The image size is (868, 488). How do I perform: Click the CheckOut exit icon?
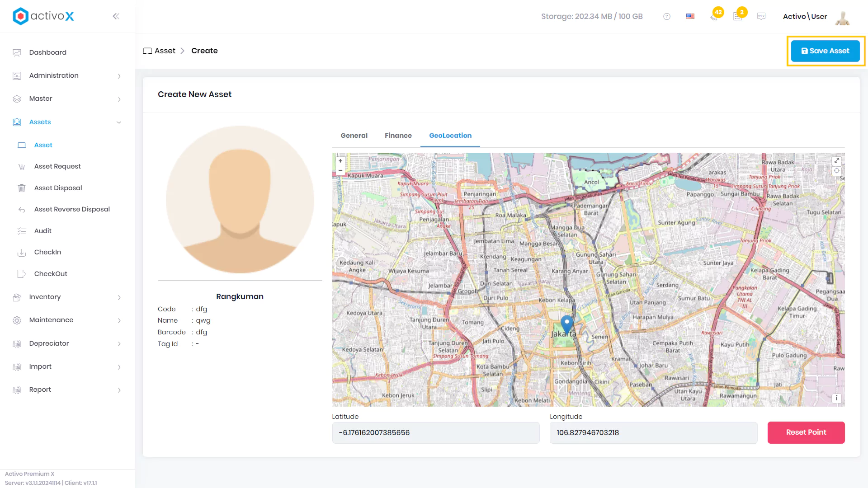pos(22,274)
